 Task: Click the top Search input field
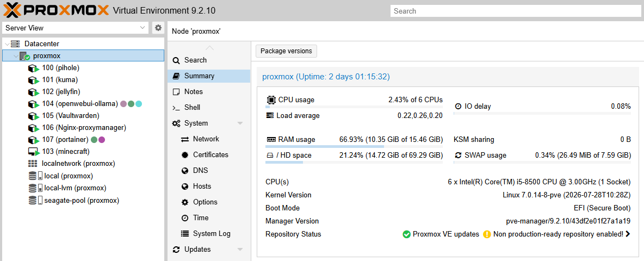click(x=516, y=11)
